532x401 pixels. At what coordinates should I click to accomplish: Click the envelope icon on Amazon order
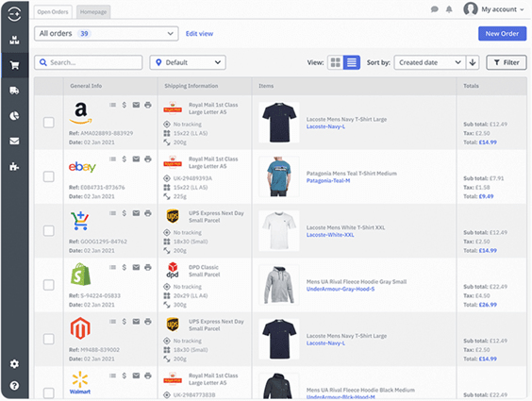(136, 105)
